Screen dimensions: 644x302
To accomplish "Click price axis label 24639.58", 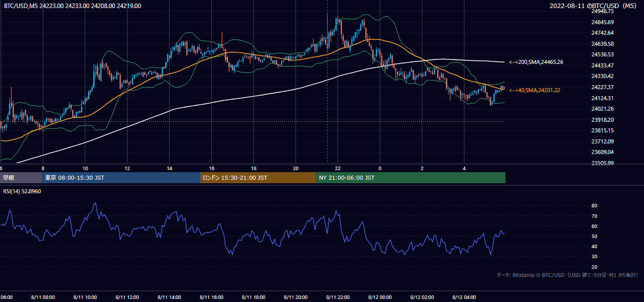I will tap(603, 44).
